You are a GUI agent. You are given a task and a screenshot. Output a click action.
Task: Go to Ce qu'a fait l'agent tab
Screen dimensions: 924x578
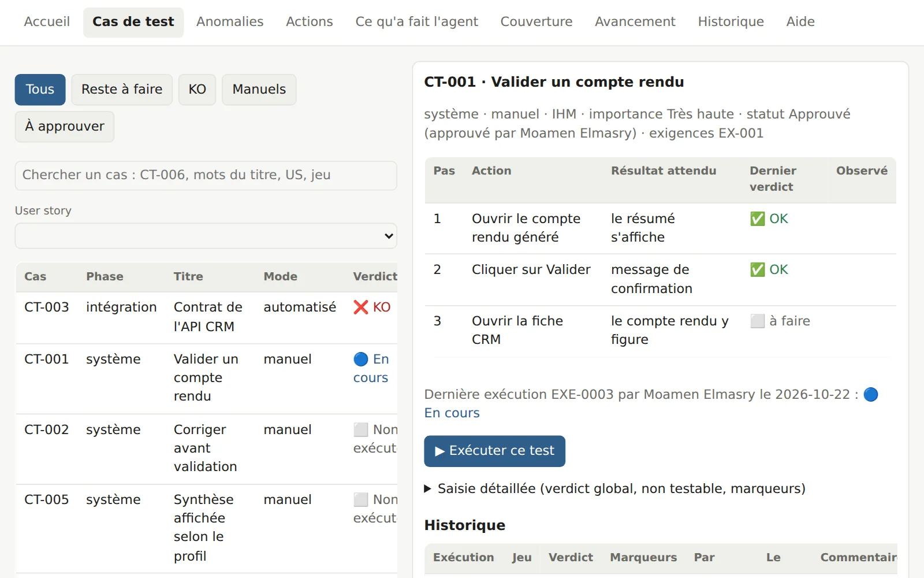[416, 22]
